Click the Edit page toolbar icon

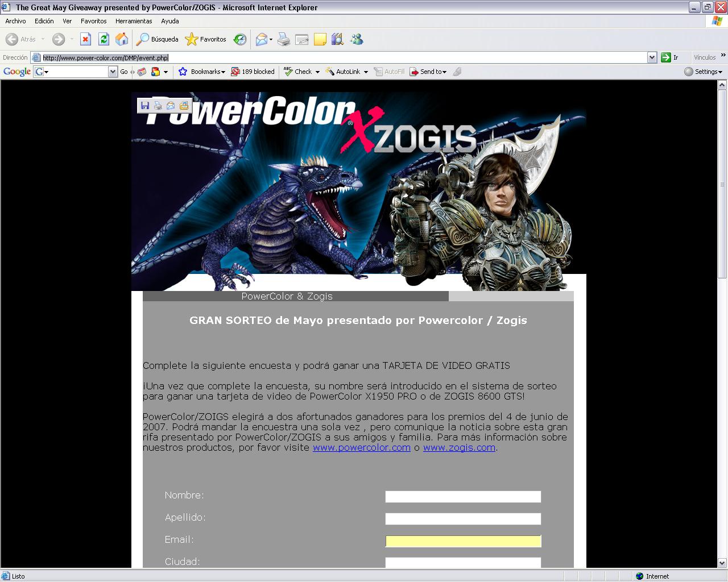302,39
